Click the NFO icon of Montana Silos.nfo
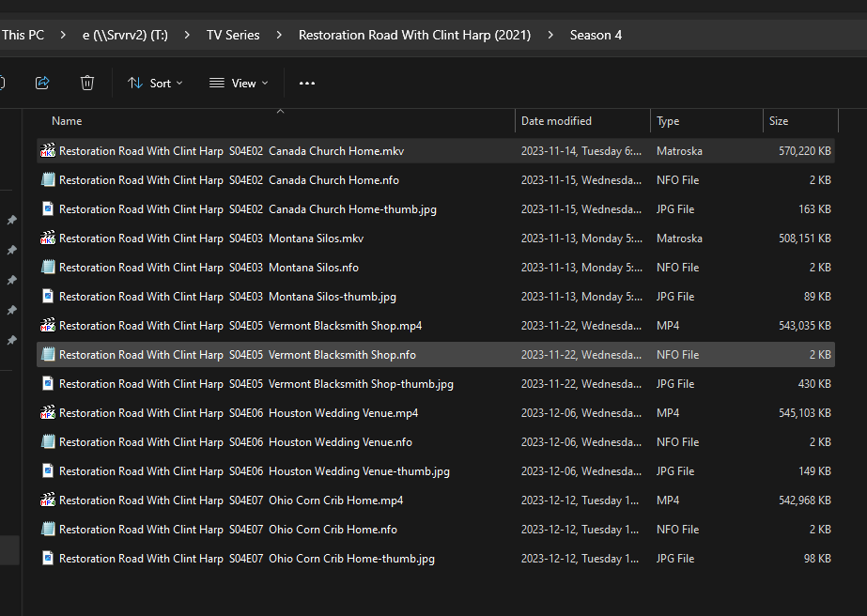This screenshot has width=867, height=616. 48,268
